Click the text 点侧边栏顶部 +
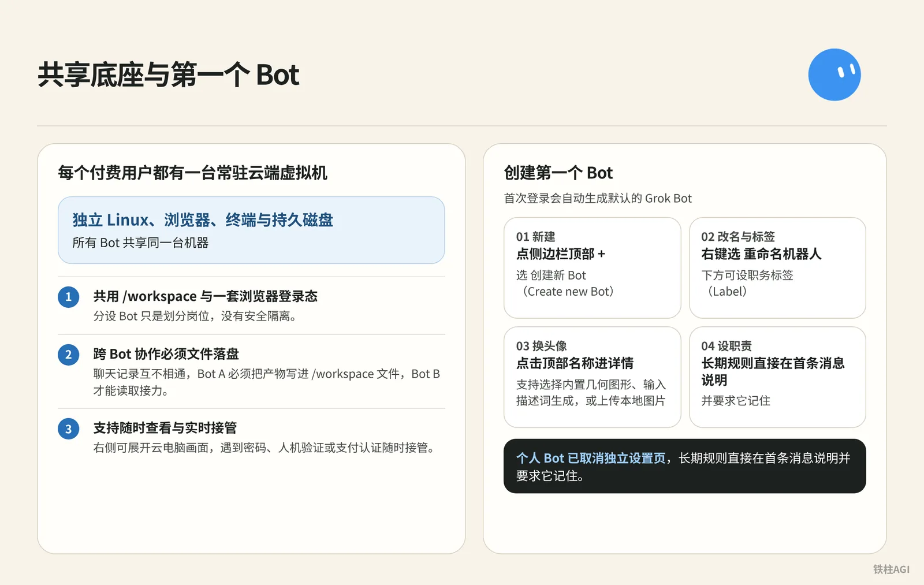924x585 pixels. pyautogui.click(x=561, y=254)
